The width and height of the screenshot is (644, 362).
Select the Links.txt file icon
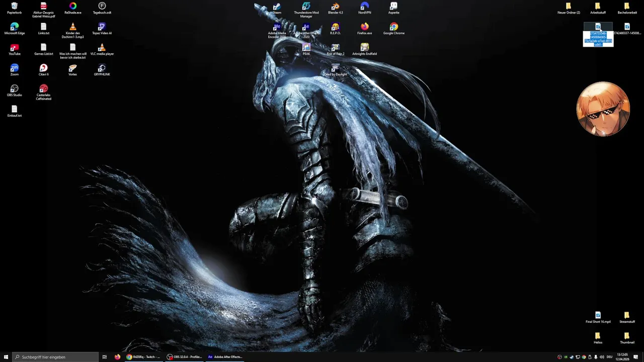43,29
